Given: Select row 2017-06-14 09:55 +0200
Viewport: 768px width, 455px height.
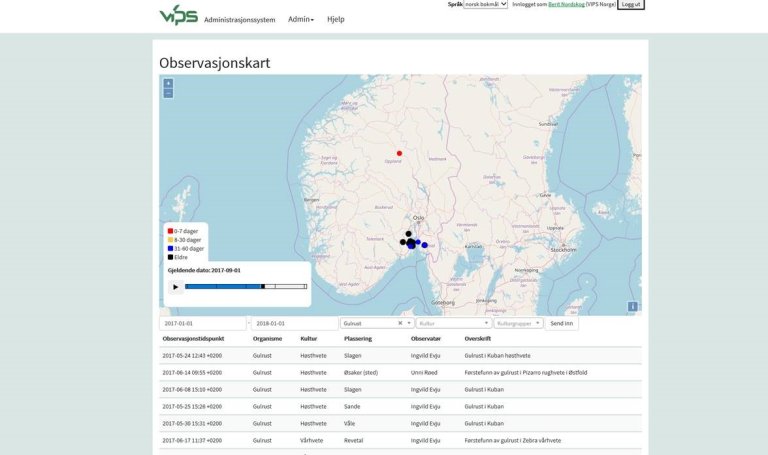Looking at the screenshot, I should tap(400, 373).
